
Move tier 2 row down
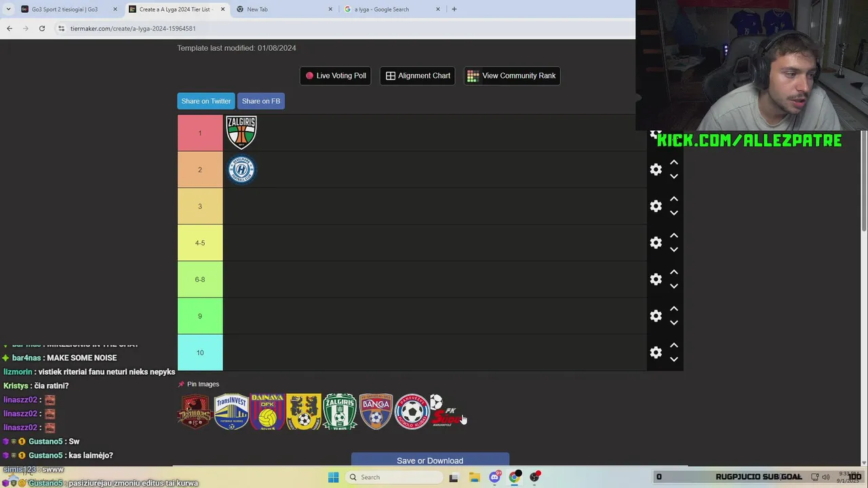click(x=674, y=176)
